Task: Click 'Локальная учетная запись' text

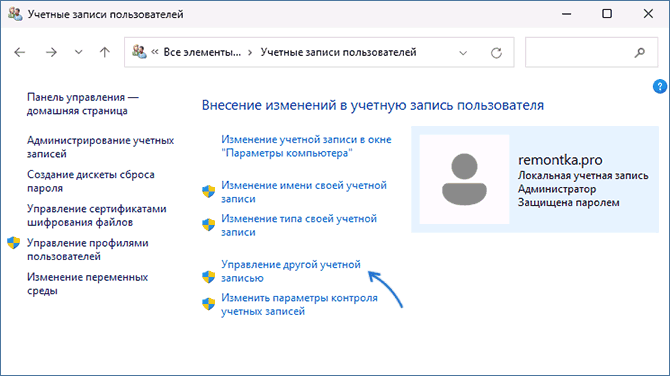Action: point(583,175)
